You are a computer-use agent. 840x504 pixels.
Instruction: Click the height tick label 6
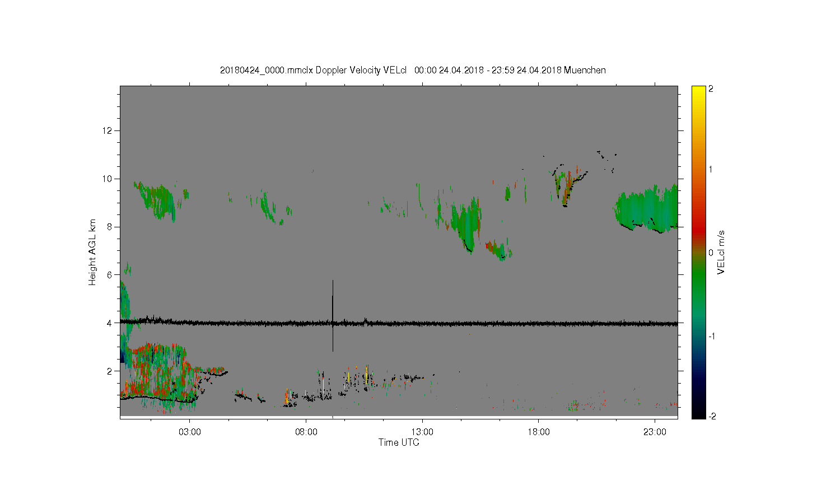[110, 274]
